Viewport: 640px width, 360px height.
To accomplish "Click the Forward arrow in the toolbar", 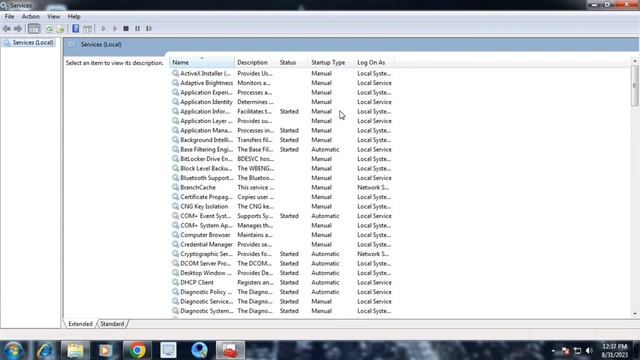I will 18,29.
